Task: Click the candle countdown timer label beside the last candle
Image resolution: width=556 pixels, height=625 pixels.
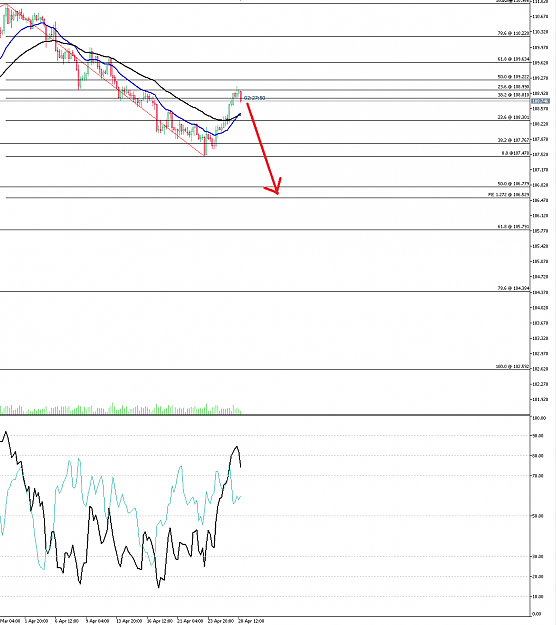Action: coord(255,98)
